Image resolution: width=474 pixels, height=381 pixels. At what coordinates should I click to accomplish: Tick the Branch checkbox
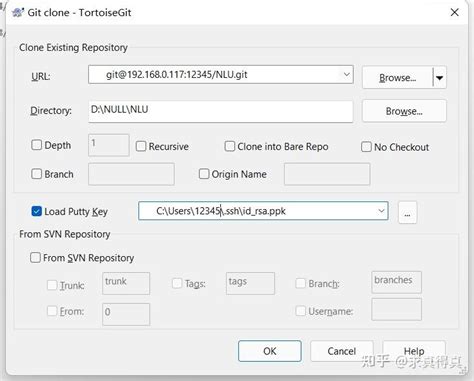[x=36, y=174]
